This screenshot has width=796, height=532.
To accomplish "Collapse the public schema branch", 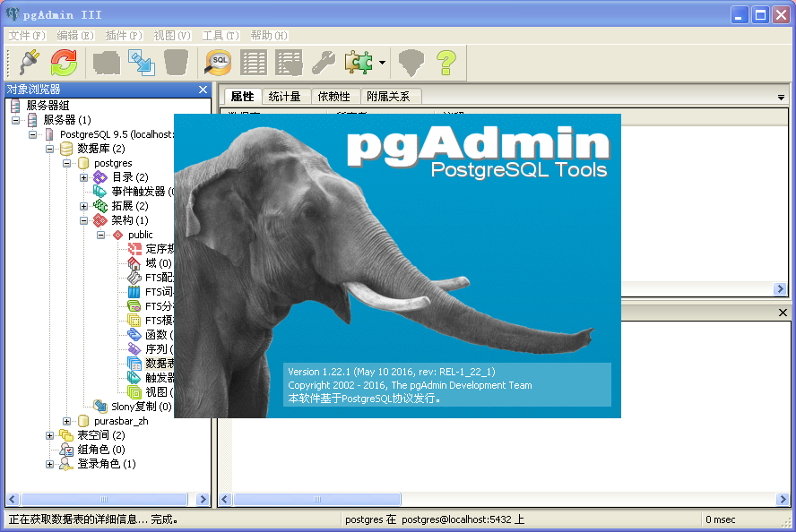I will 100,235.
